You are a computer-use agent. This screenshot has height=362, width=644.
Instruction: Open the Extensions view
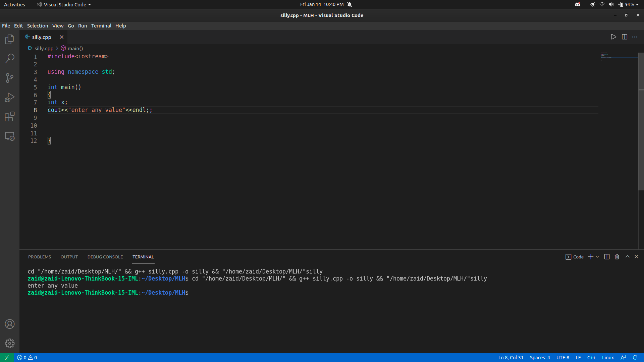[x=10, y=117]
